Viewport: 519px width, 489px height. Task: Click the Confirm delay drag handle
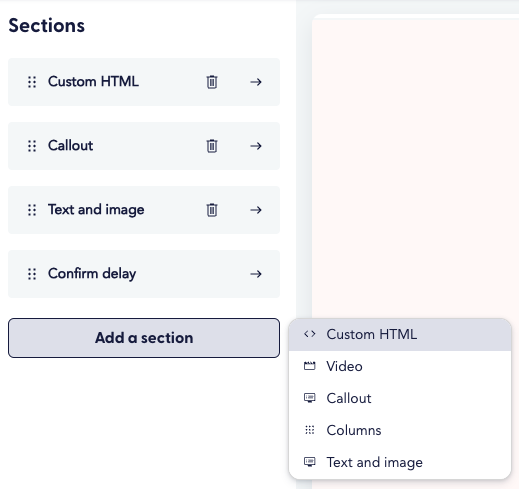tap(32, 274)
